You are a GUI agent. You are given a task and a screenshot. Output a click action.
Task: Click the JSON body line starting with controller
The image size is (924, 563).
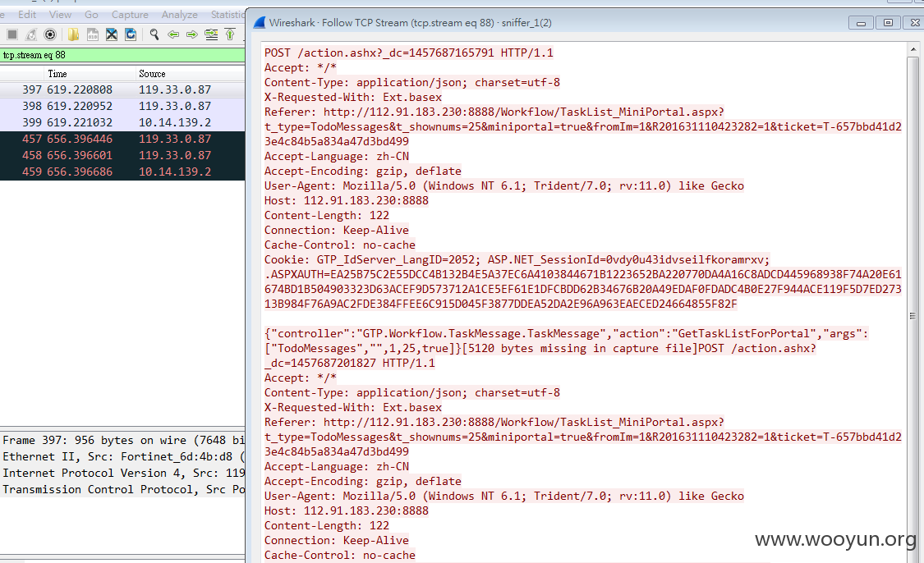(566, 333)
